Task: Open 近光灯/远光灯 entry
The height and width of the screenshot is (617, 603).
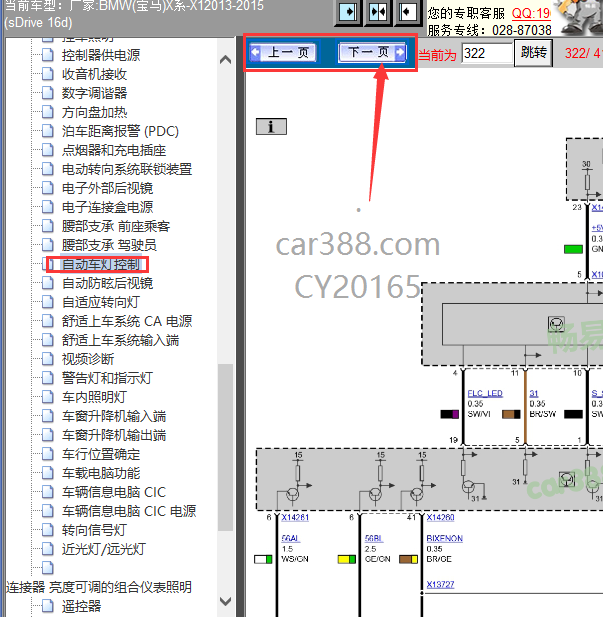Action: coord(104,550)
